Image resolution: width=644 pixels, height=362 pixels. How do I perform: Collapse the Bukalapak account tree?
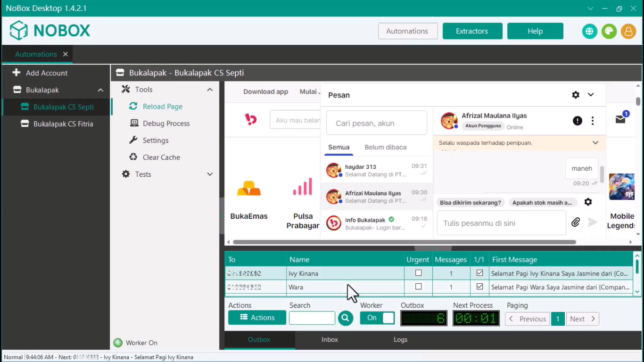click(100, 90)
